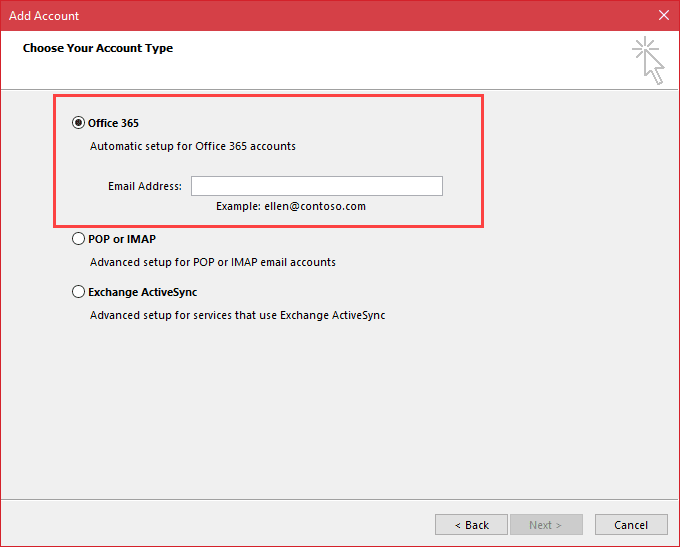Click the Back button

pyautogui.click(x=471, y=525)
